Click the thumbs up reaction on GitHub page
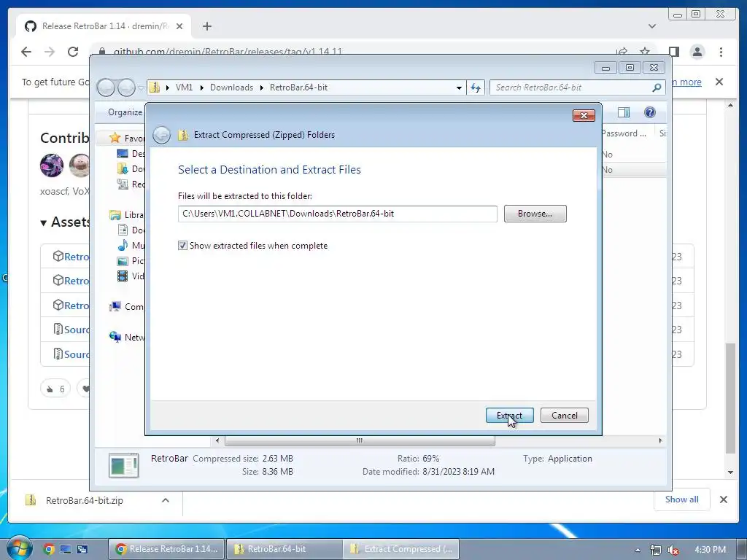Viewport: 747px width, 560px height. point(55,389)
